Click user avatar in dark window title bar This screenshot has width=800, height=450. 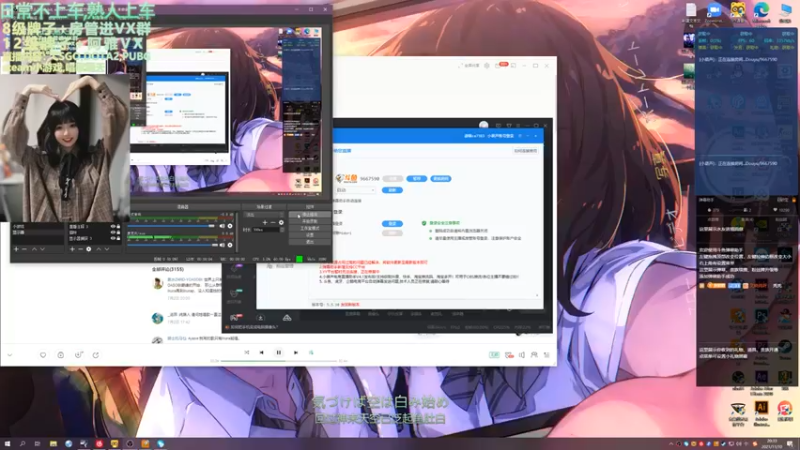pos(484,125)
